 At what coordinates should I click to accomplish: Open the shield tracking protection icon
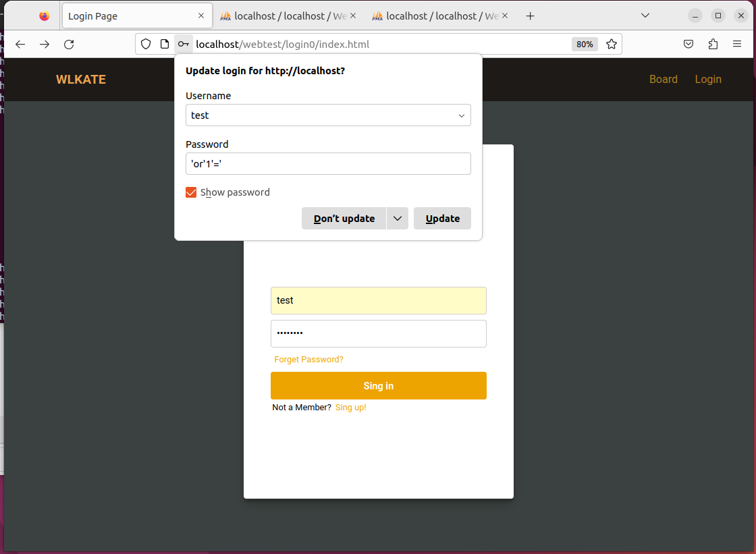click(146, 45)
